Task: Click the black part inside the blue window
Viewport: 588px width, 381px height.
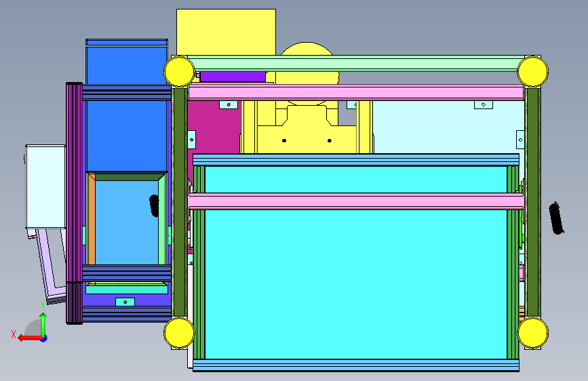Action: (x=154, y=205)
